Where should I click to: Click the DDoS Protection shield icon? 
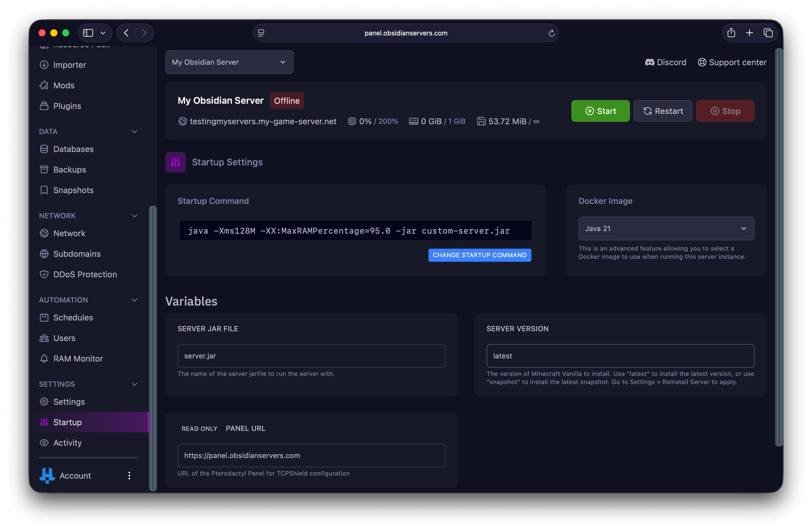44,274
